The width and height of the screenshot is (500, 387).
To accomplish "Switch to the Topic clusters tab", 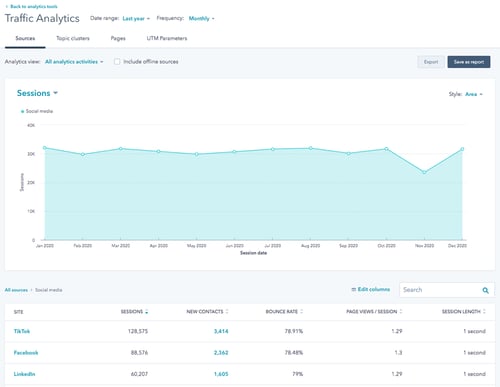I will pyautogui.click(x=73, y=38).
